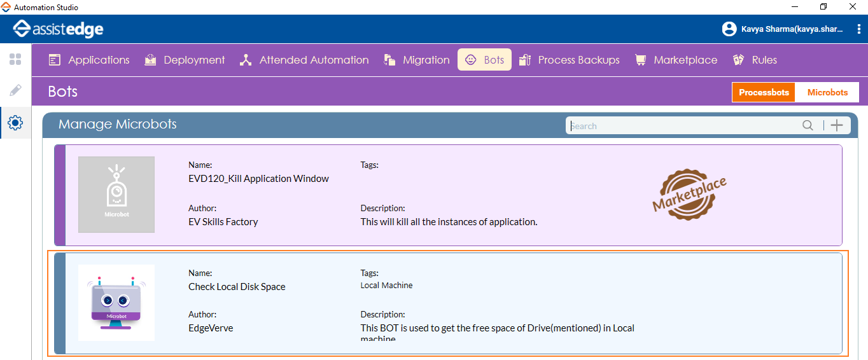Click the dashboard grid icon in sidebar

pos(15,60)
